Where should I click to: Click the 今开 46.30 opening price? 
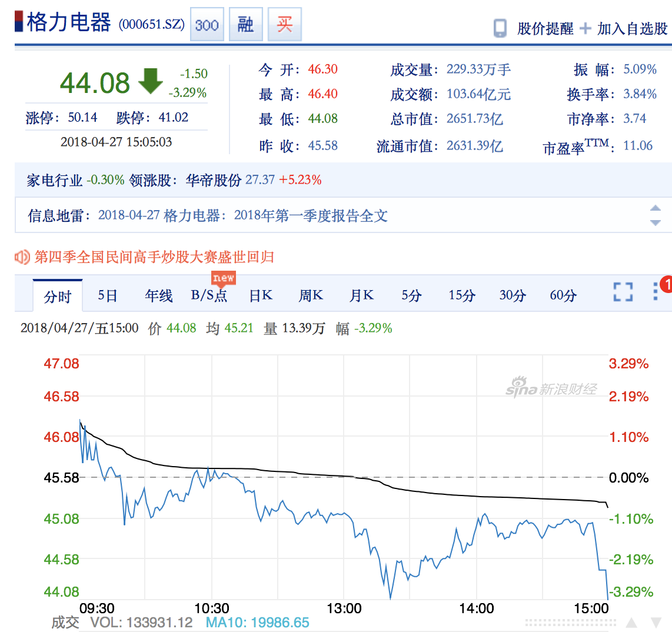click(322, 69)
